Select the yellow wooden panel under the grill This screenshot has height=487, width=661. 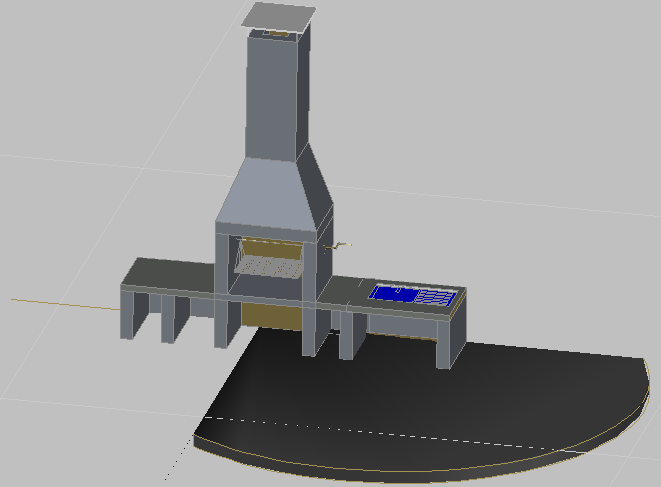coord(271,317)
